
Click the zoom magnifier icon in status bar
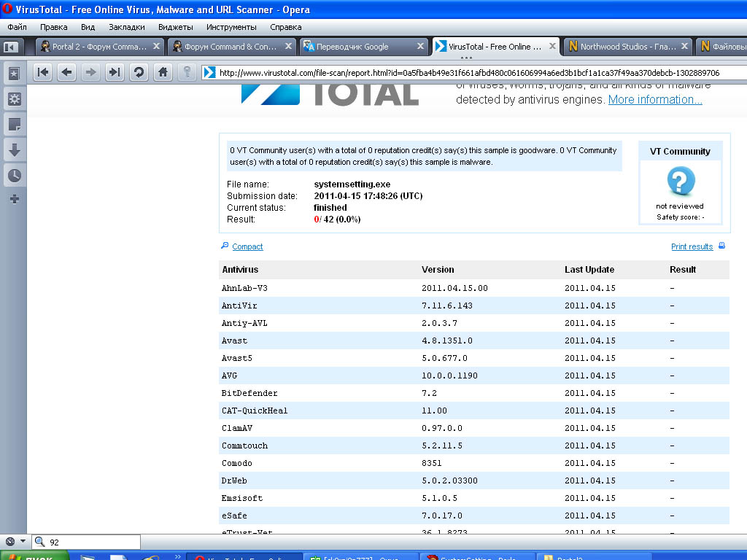click(39, 542)
